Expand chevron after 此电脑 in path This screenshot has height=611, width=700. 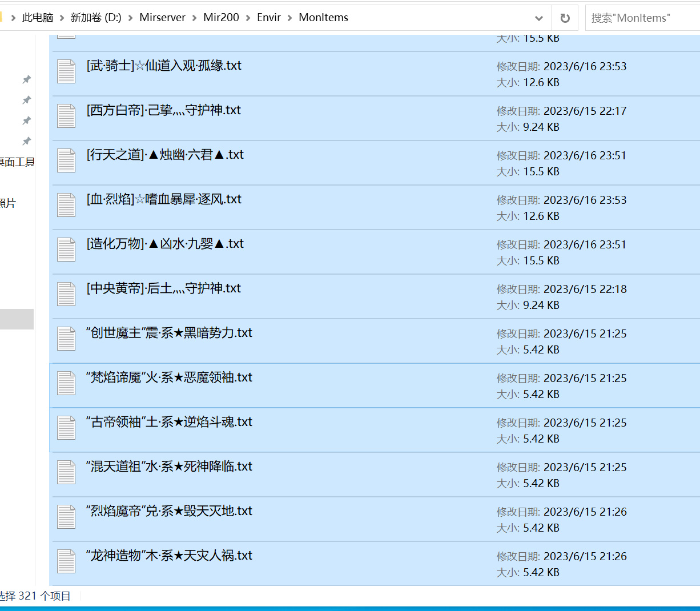[x=62, y=18]
